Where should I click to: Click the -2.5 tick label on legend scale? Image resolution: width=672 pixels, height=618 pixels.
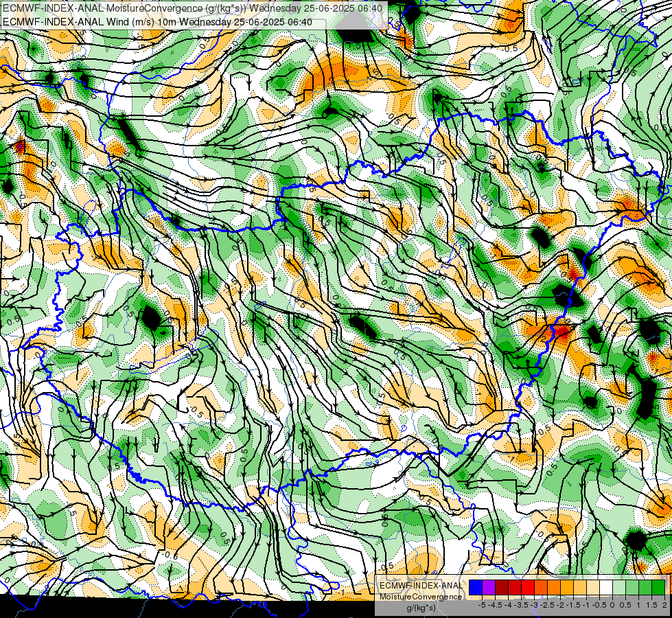547,605
